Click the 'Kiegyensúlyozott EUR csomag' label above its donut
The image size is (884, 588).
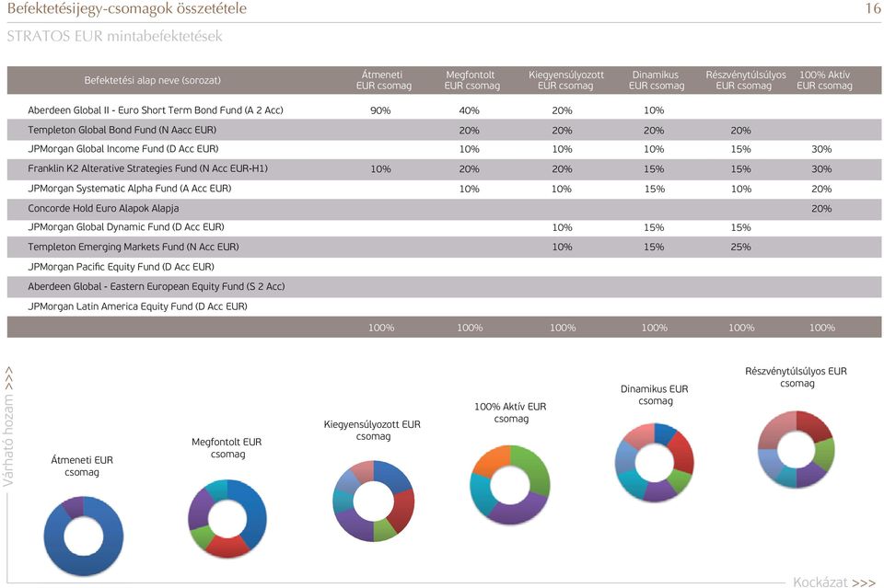click(372, 431)
